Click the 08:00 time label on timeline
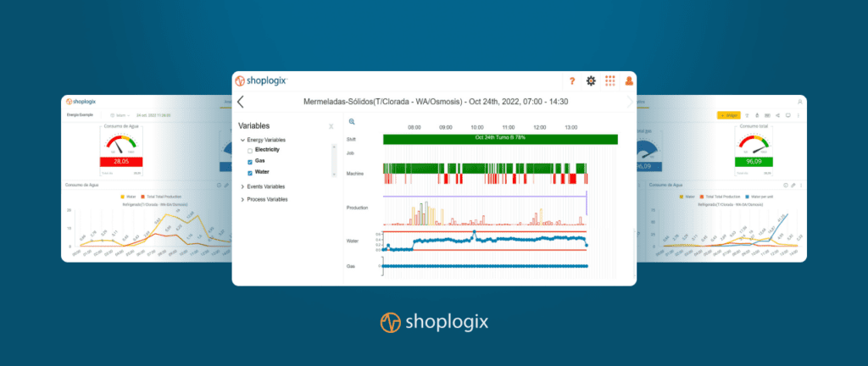This screenshot has width=868, height=366. coord(414,127)
